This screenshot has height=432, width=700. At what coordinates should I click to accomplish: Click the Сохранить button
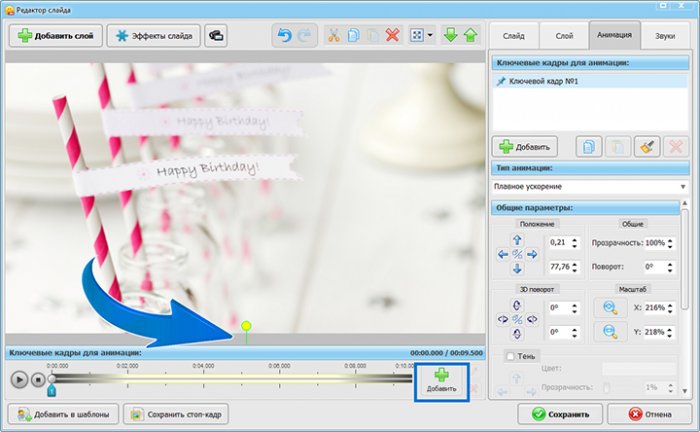point(559,413)
